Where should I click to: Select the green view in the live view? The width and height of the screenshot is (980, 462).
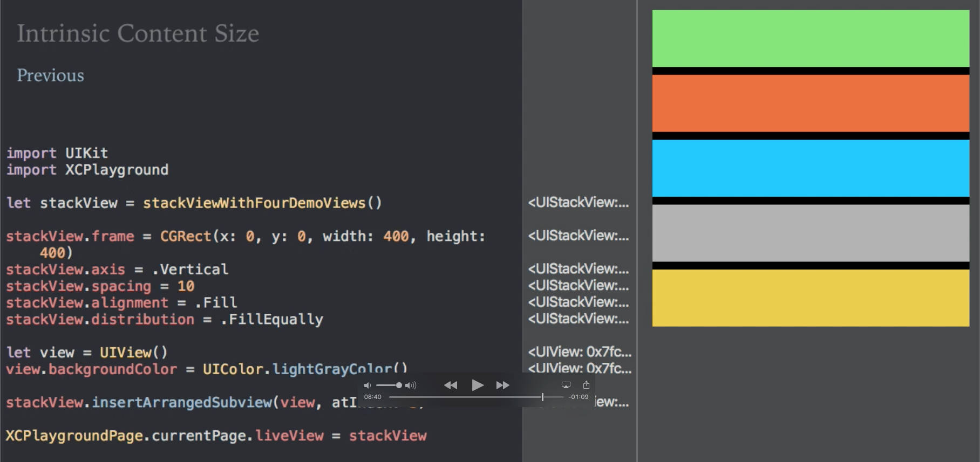811,38
